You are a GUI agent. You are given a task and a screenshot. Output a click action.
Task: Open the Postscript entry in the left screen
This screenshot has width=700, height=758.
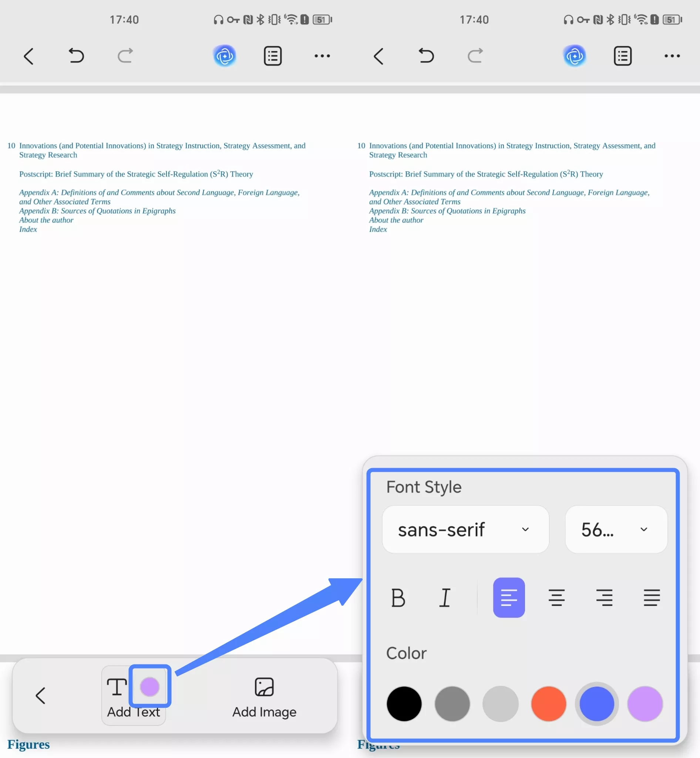tap(136, 174)
